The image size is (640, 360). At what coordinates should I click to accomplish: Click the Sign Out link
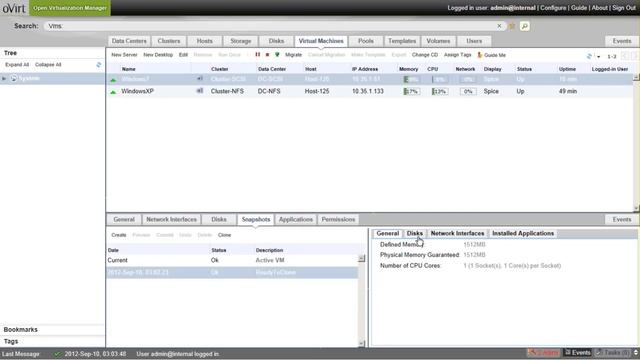coord(624,8)
